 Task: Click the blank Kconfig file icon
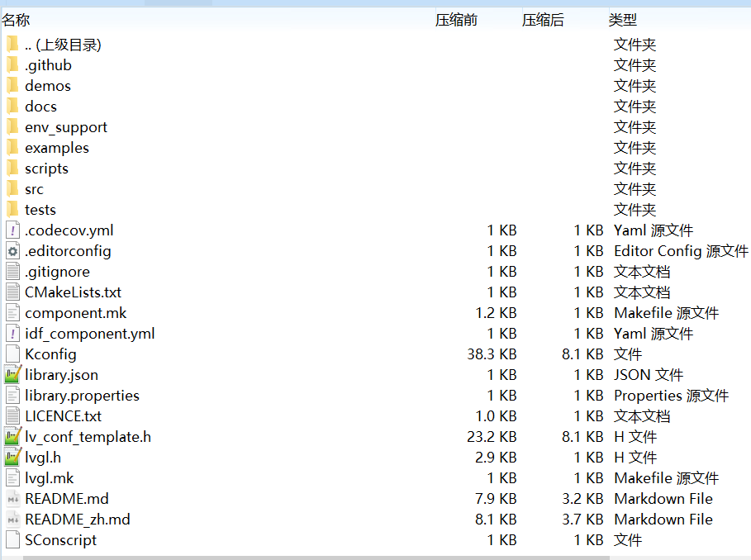pos(12,354)
